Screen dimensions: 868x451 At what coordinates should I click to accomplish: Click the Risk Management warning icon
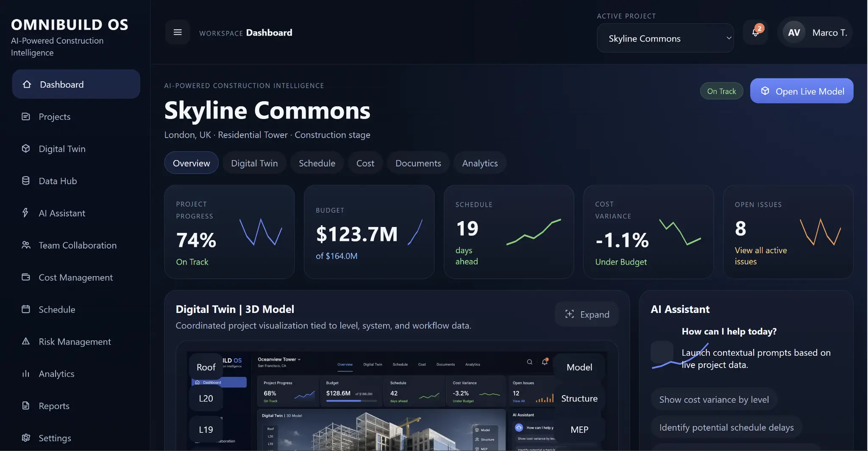[26, 341]
